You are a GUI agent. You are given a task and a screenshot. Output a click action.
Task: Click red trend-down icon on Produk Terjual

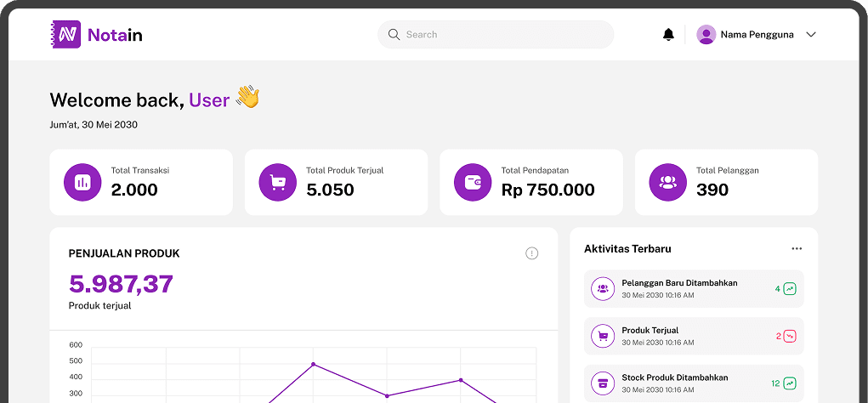[x=790, y=336]
